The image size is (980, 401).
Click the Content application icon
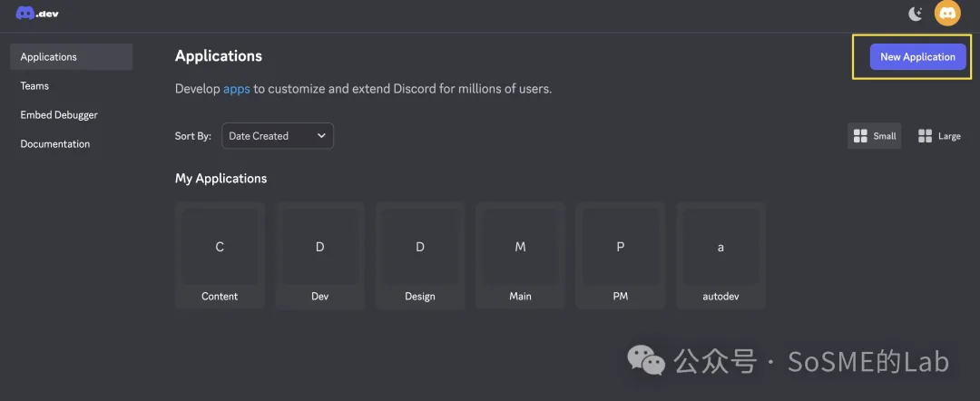coord(220,247)
